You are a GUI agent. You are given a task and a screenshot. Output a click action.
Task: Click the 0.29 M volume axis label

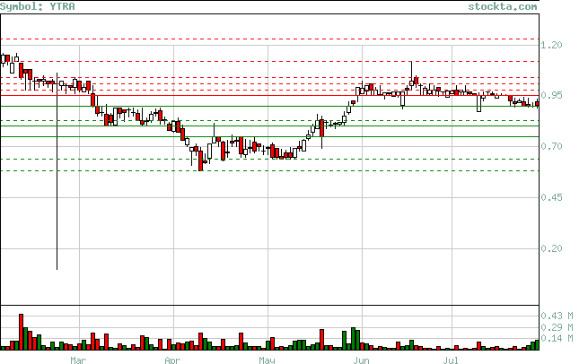tap(557, 327)
